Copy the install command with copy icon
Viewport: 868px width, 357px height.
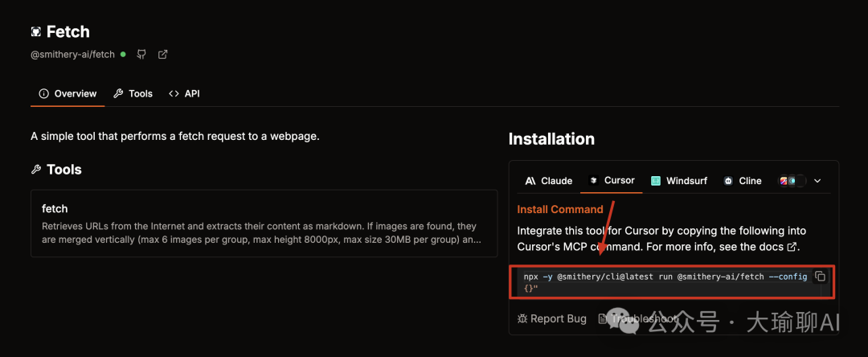pos(820,277)
